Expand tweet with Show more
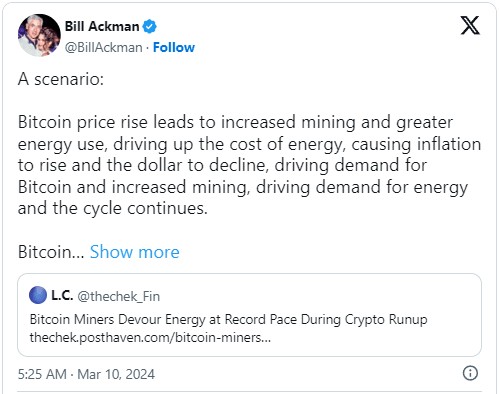The height and width of the screenshot is (394, 499). point(135,252)
